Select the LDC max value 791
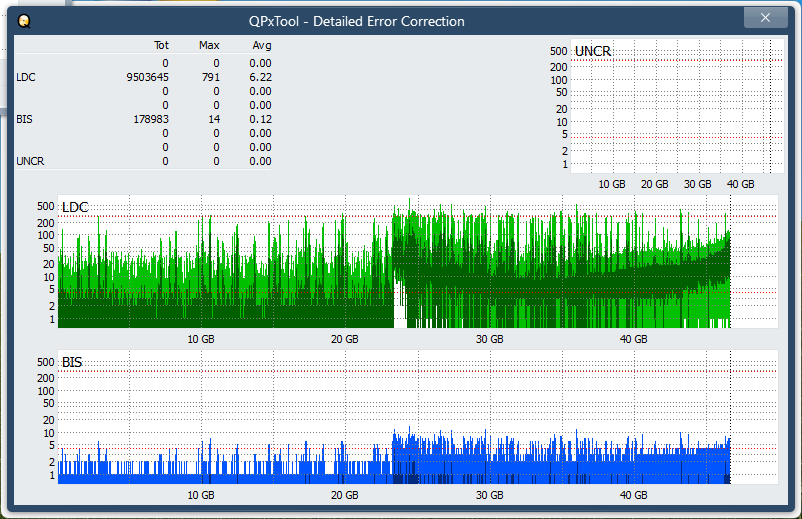The image size is (802, 519). [211, 77]
